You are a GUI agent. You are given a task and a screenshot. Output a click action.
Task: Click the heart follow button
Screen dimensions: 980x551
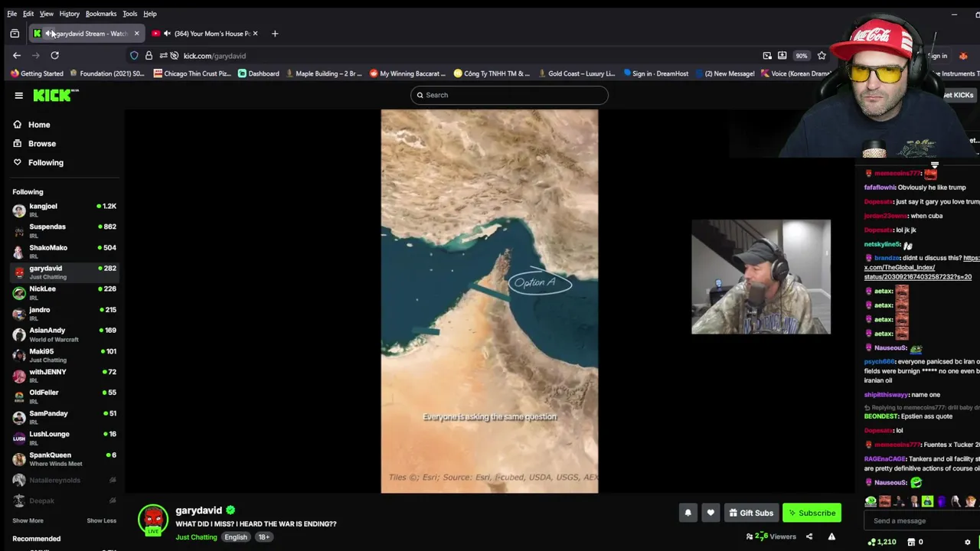coord(710,513)
